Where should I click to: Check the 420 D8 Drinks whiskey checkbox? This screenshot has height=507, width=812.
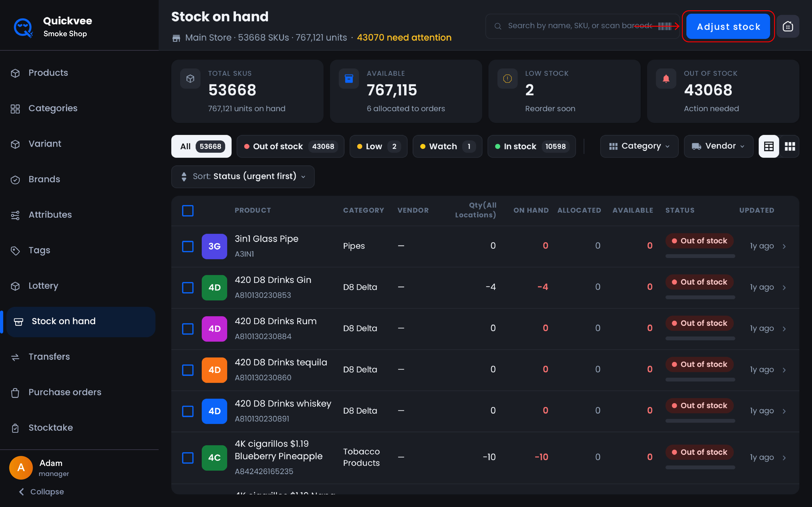point(188,411)
